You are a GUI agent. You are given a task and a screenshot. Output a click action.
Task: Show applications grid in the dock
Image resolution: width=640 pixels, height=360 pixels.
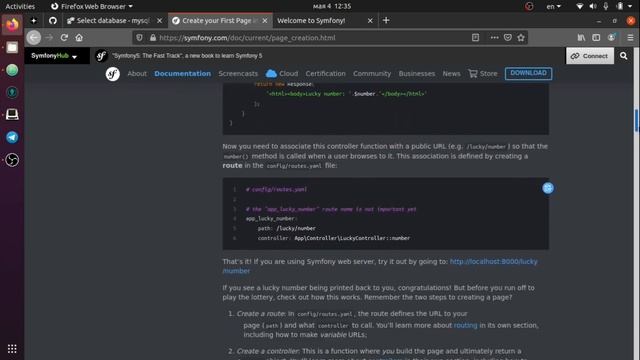(x=12, y=349)
